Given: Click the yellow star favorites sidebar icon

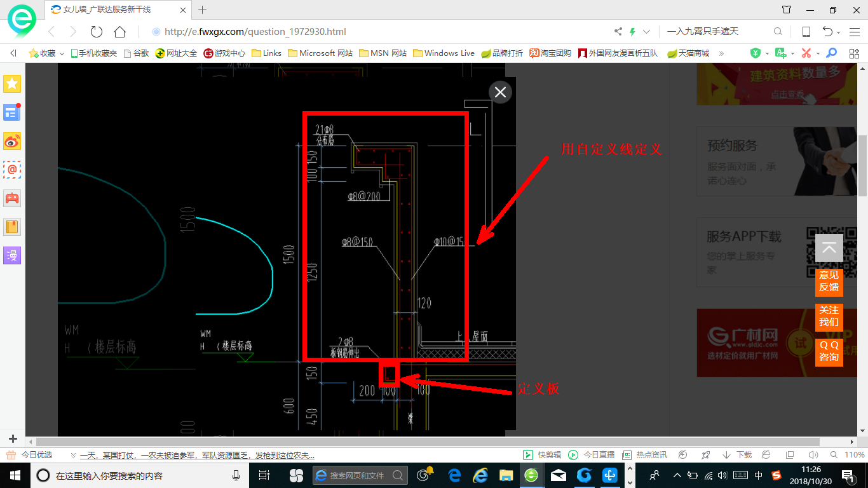Looking at the screenshot, I should (12, 83).
